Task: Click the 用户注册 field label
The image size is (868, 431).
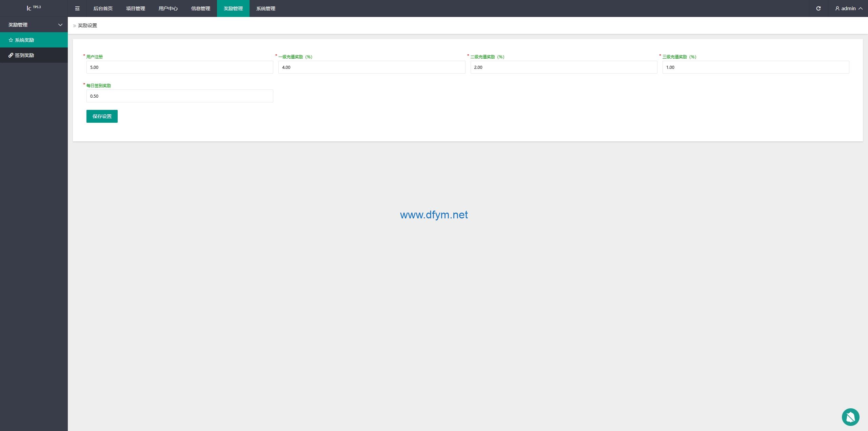Action: [x=95, y=57]
